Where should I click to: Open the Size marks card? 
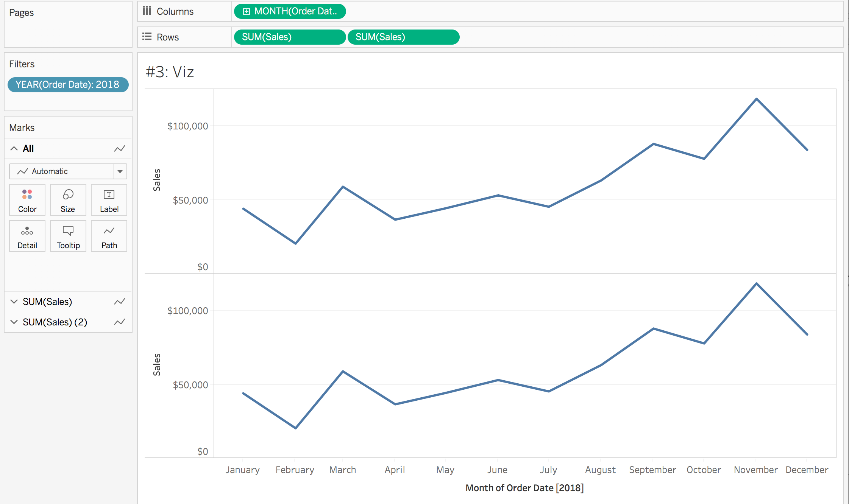[68, 200]
